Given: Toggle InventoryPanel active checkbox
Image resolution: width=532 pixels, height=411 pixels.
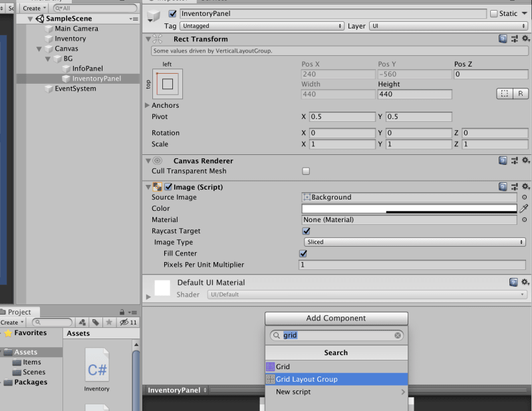Looking at the screenshot, I should (x=173, y=13).
